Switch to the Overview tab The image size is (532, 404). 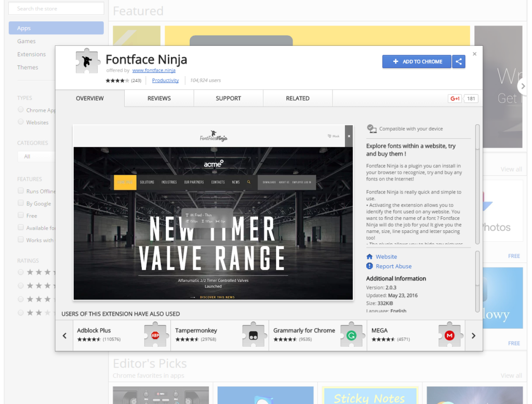point(90,98)
